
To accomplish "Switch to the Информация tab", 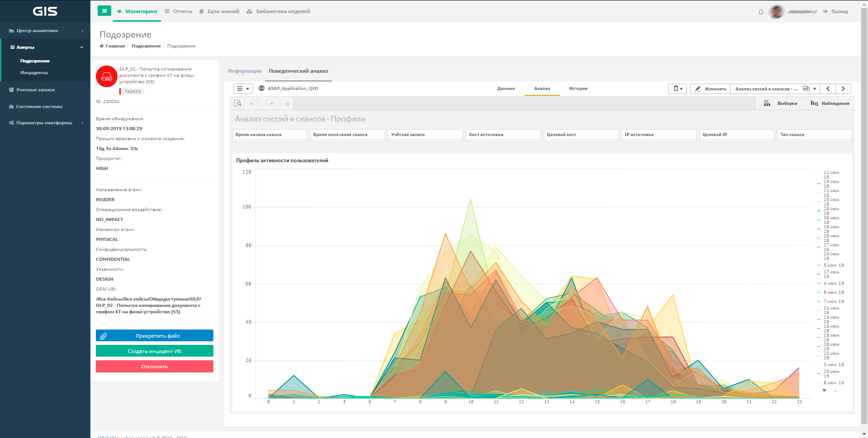I will [x=245, y=71].
